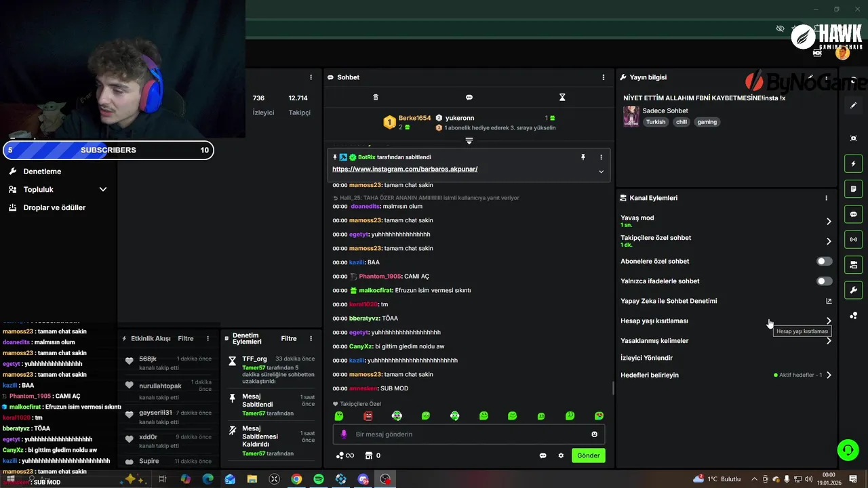
Task: Edit stream info pencil in Yayın bilgisi
Action: [x=811, y=77]
